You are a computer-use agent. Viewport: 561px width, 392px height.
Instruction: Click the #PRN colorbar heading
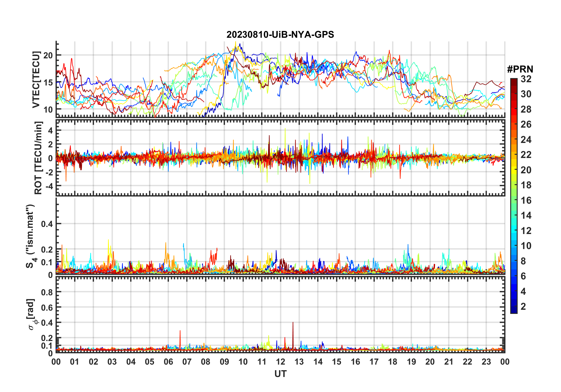point(520,69)
